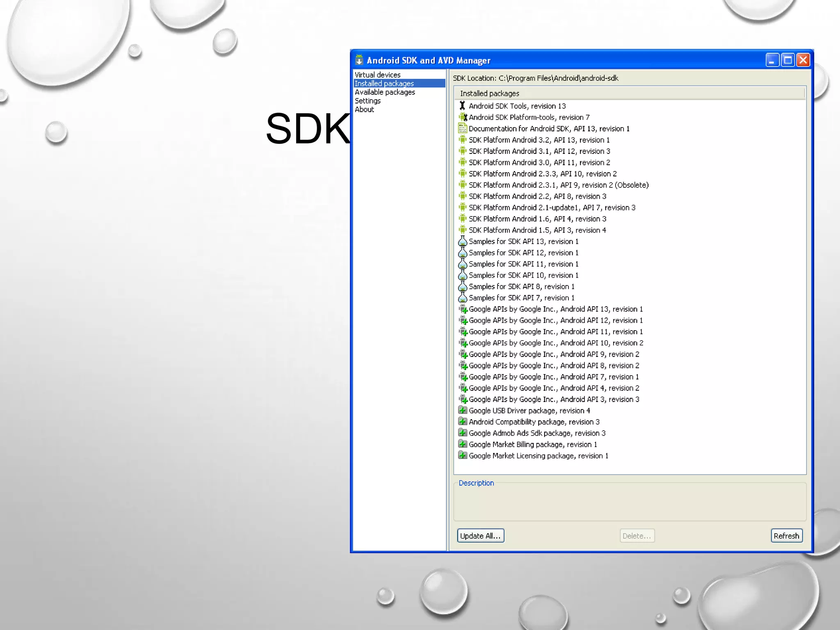This screenshot has width=840, height=630.
Task: Select Installed packages in the sidebar
Action: tap(399, 83)
